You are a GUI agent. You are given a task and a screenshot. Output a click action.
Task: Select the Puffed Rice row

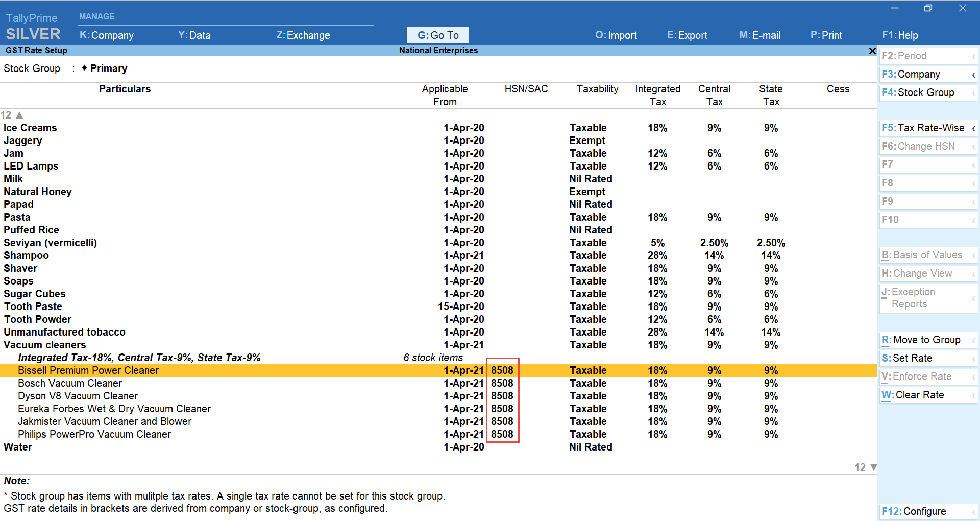[x=438, y=230]
